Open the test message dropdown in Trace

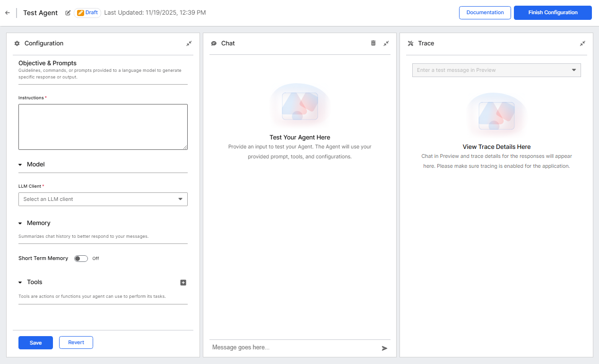click(x=496, y=70)
